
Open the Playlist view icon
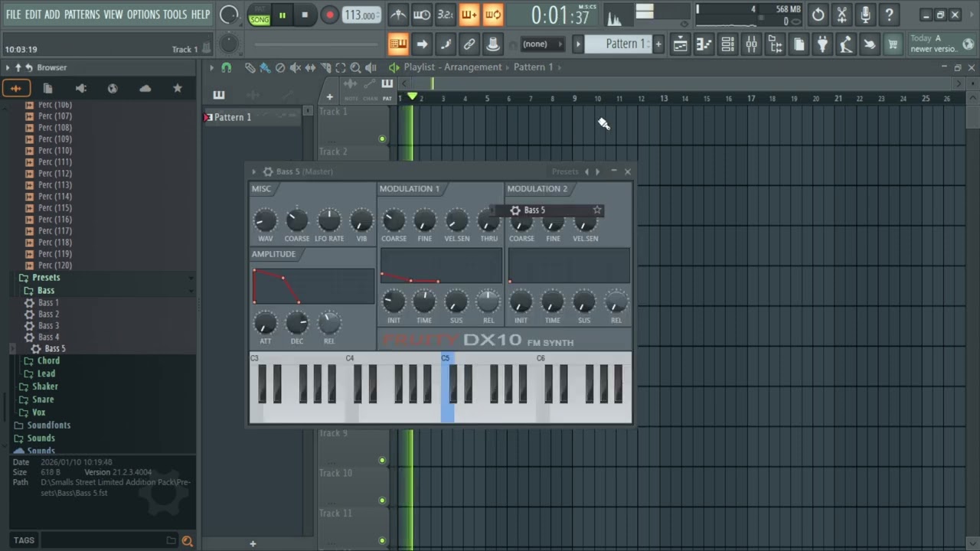coord(681,44)
